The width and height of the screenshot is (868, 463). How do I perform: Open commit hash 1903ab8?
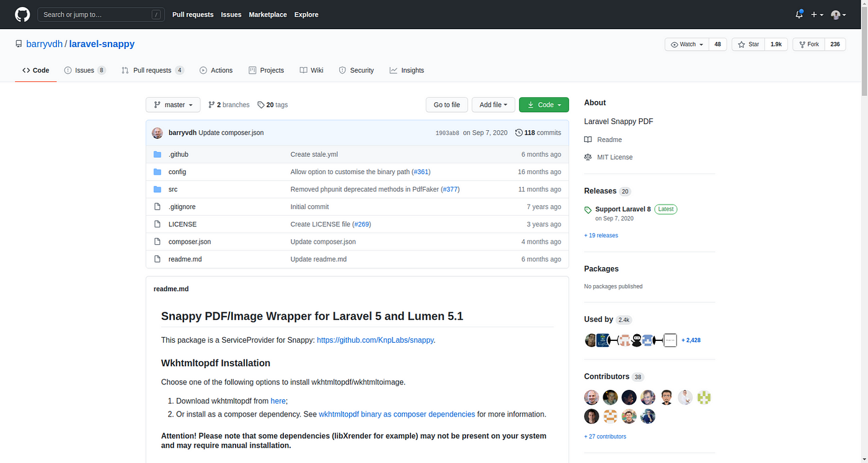pyautogui.click(x=448, y=133)
